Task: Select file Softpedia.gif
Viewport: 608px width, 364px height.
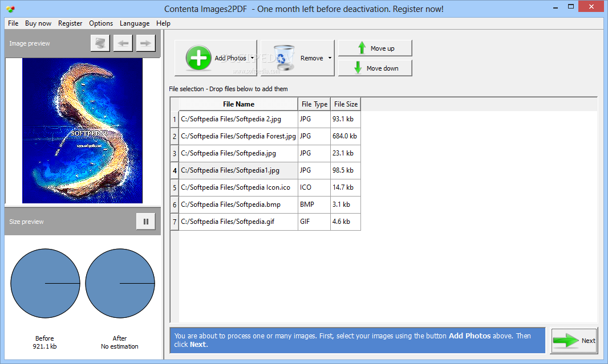Action: (238, 222)
